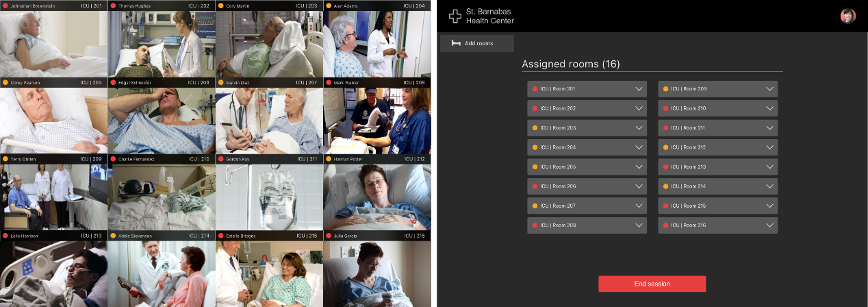Image resolution: width=868 pixels, height=307 pixels.
Task: Expand ICU Room 208 details
Action: tap(587, 225)
